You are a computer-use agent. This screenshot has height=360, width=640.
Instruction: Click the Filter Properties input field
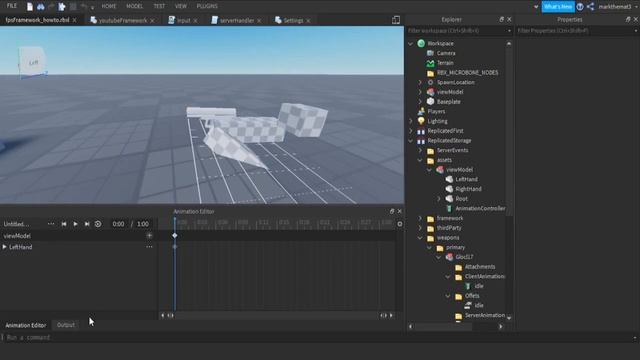[575, 31]
